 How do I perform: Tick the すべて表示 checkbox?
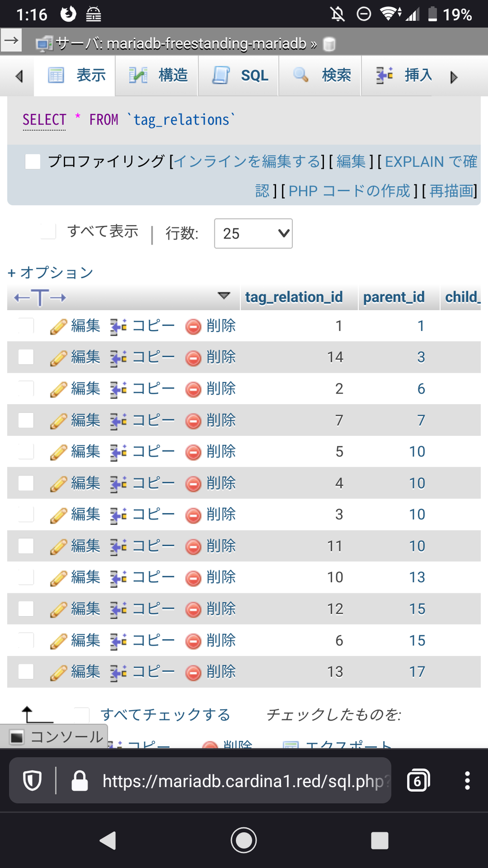(48, 231)
